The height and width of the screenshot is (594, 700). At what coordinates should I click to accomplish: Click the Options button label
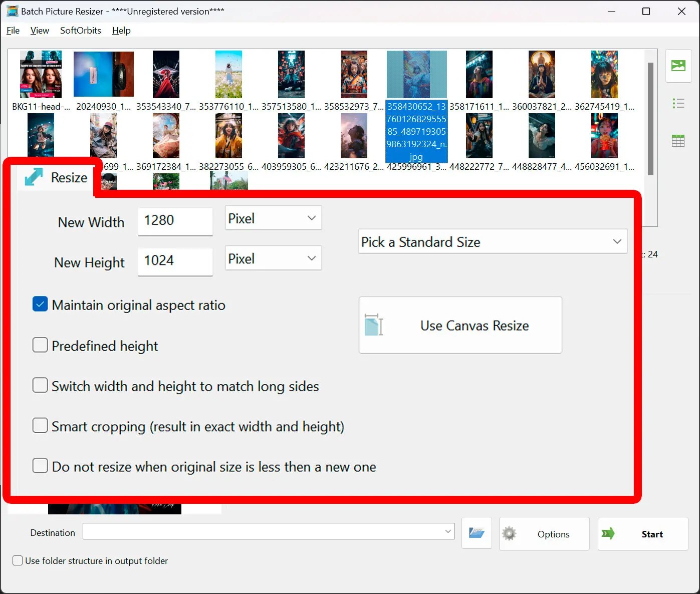pyautogui.click(x=554, y=534)
